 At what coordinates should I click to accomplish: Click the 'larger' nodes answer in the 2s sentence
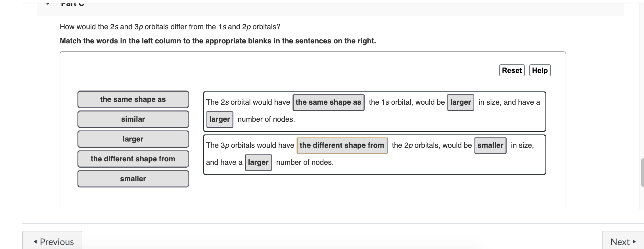219,119
